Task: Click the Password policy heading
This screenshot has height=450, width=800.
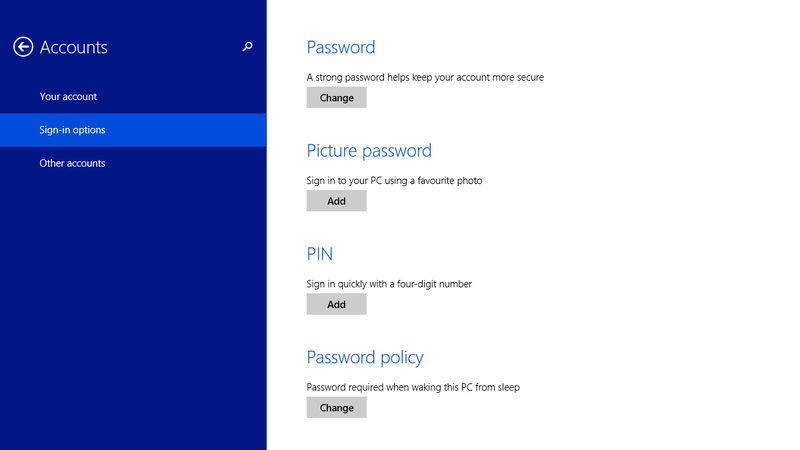Action: click(x=365, y=358)
